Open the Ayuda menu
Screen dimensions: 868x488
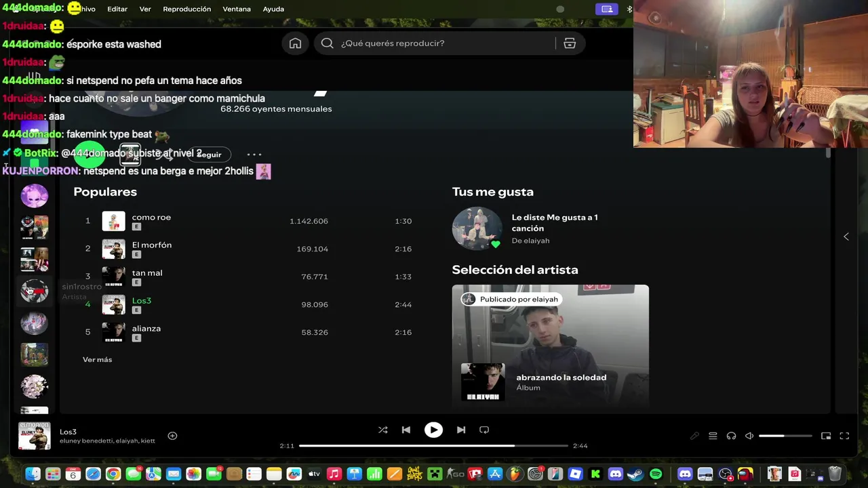(273, 9)
